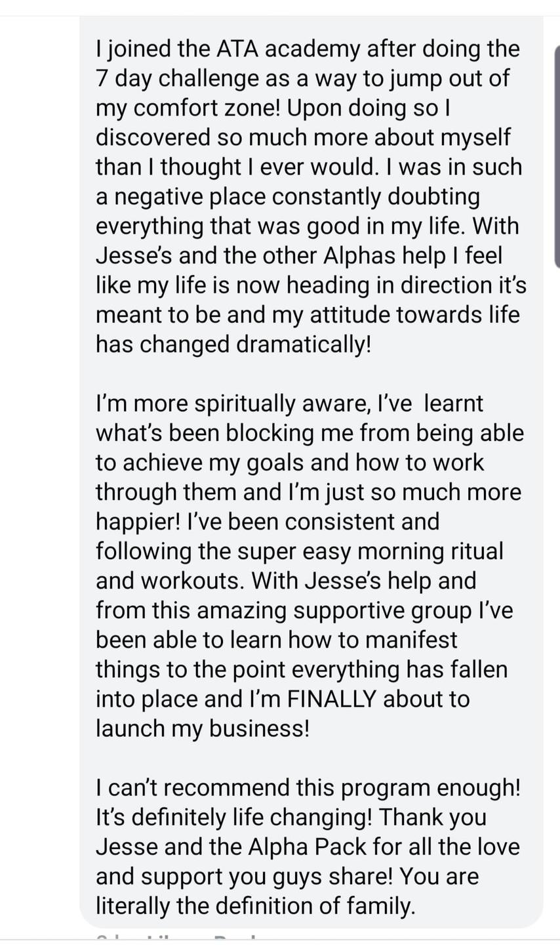Click the phrase "launch my business!"
The image size is (560, 945).
coord(202,728)
